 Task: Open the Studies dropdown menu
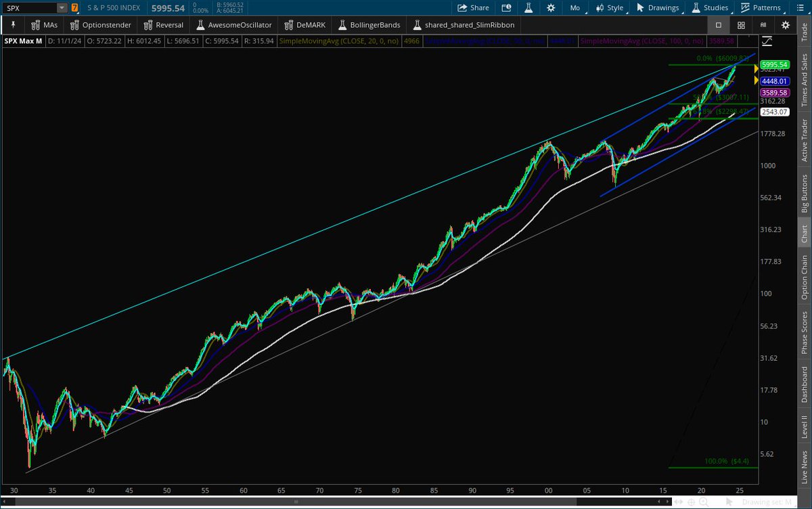pyautogui.click(x=709, y=8)
